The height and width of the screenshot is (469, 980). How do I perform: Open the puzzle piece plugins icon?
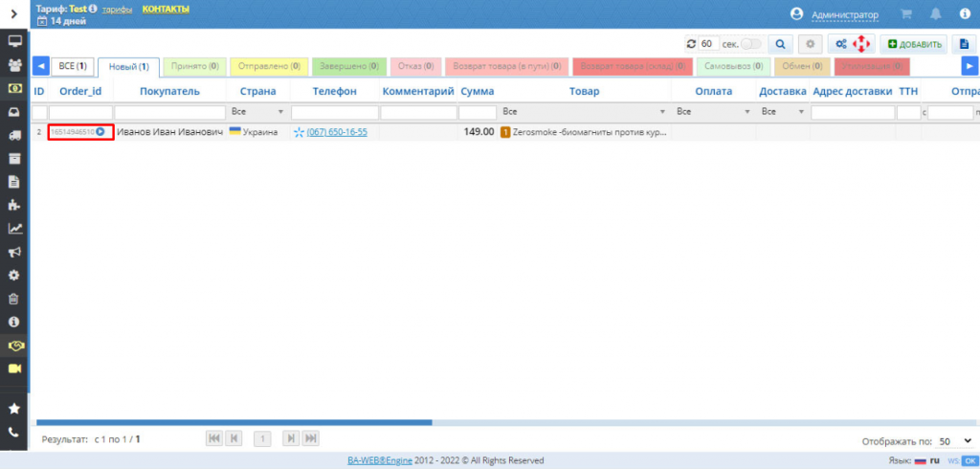click(14, 205)
